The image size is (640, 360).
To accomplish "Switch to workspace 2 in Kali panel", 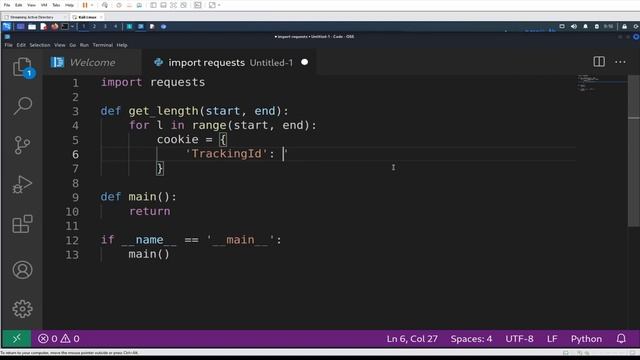I will (94, 27).
